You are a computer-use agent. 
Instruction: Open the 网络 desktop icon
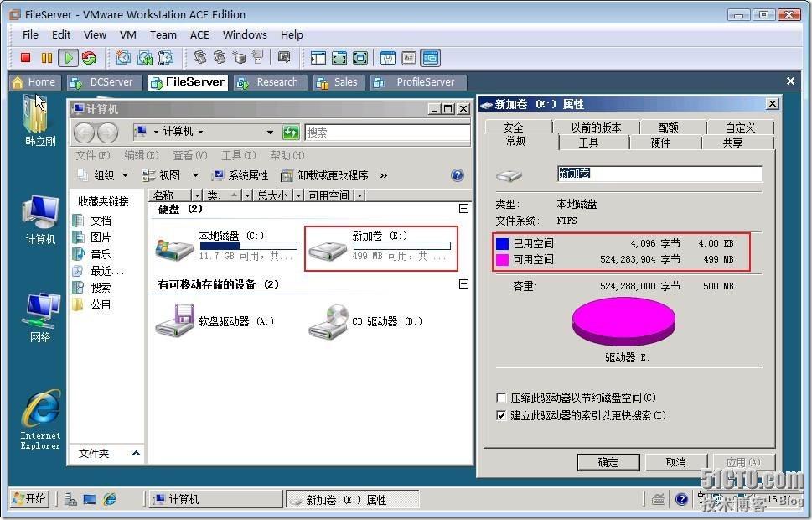40,318
